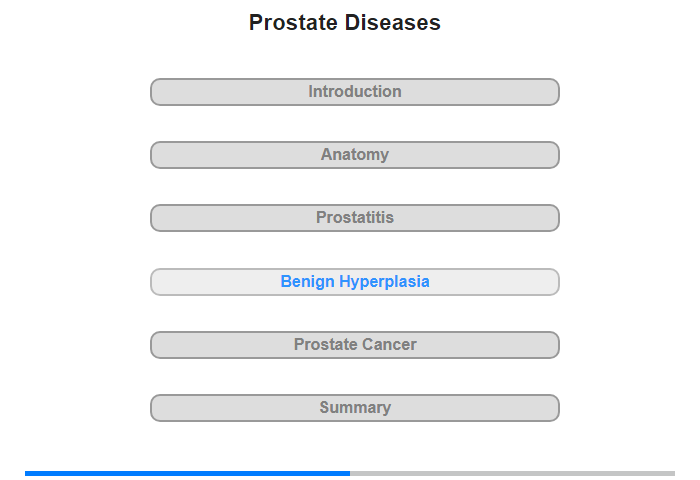The image size is (700, 480).
Task: Go to the Anatomy section
Action: (x=354, y=155)
